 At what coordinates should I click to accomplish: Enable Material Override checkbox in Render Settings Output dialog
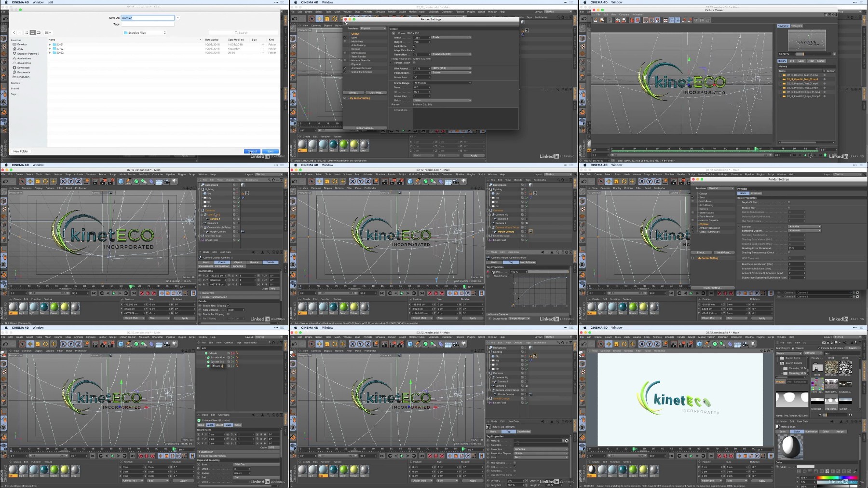click(345, 60)
